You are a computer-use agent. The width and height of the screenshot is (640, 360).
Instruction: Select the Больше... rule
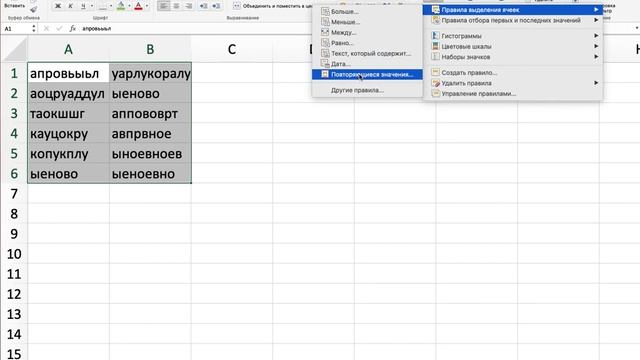tap(367, 11)
